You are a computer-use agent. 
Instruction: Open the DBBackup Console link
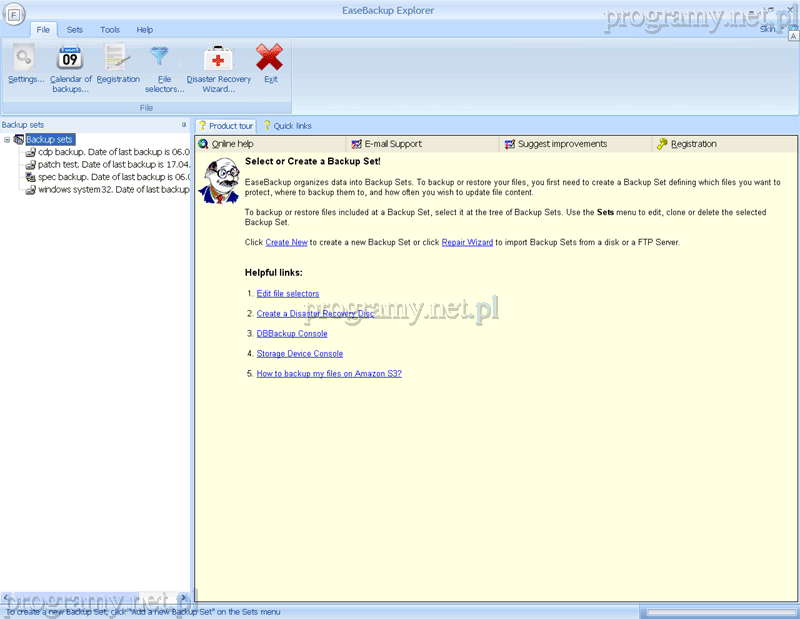tap(292, 334)
